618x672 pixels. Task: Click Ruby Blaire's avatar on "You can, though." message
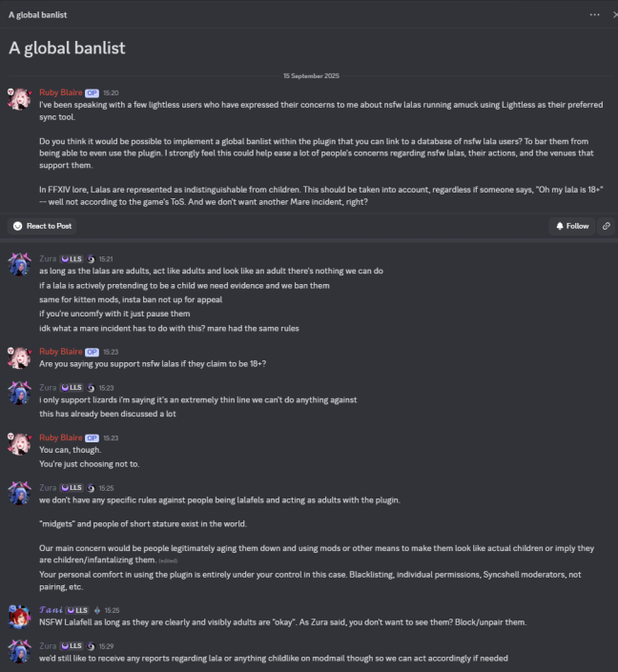click(x=19, y=442)
